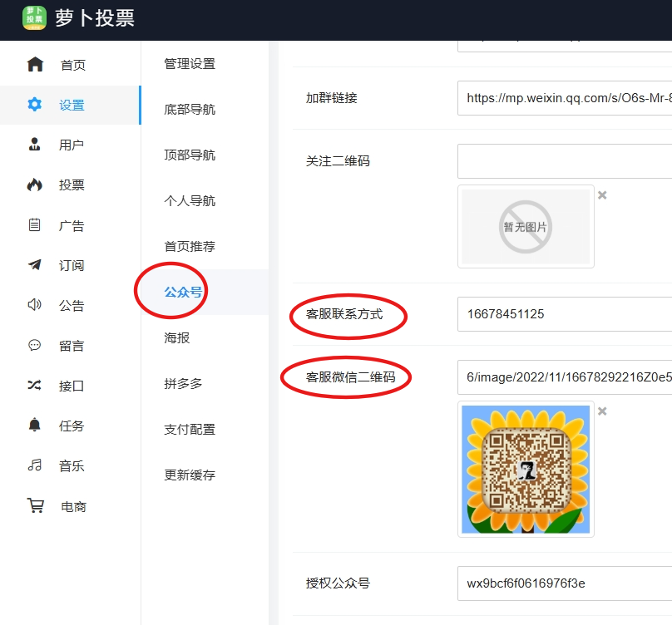Open 拼多多 submenu
Screen dimensions: 672x625
click(183, 383)
